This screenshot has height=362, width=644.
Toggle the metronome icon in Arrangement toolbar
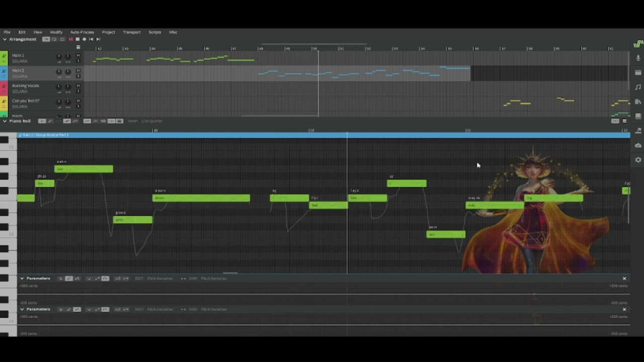pos(62,39)
